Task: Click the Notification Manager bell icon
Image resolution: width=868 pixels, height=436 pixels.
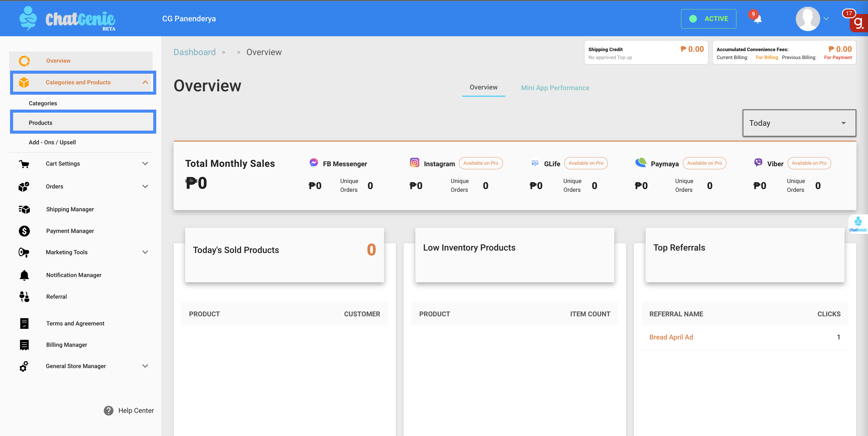Action: (x=24, y=275)
